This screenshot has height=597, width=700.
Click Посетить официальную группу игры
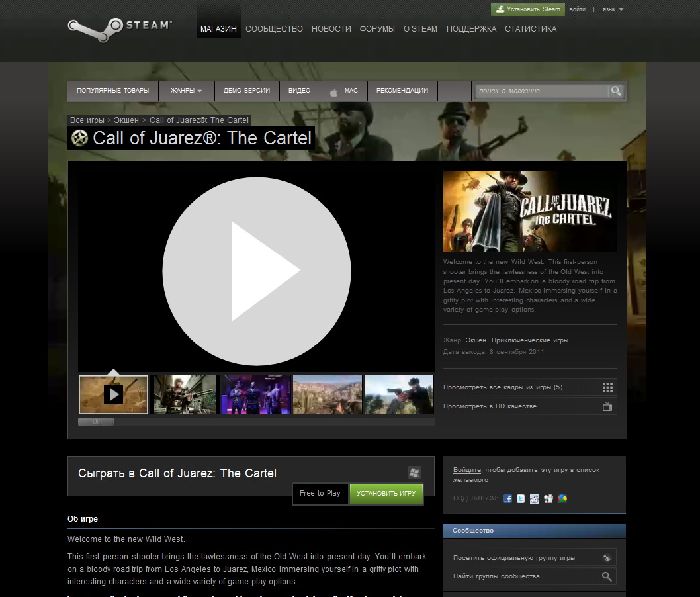coord(535,558)
